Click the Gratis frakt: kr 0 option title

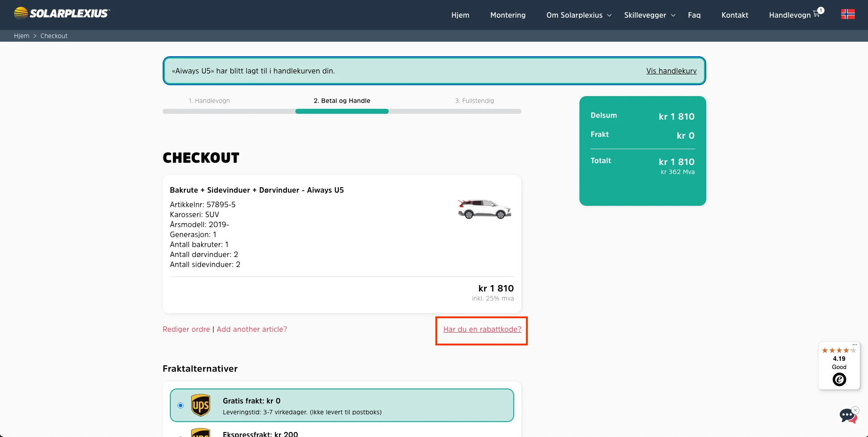tap(251, 401)
